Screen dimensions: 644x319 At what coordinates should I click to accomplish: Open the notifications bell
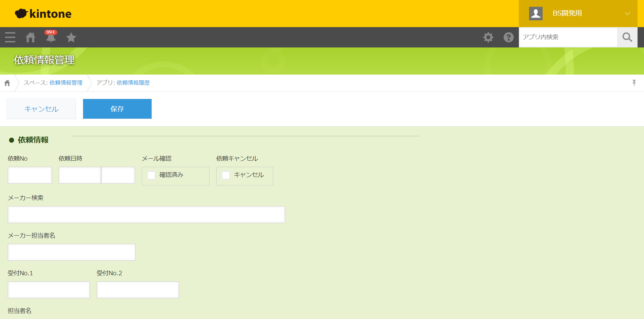tap(51, 37)
